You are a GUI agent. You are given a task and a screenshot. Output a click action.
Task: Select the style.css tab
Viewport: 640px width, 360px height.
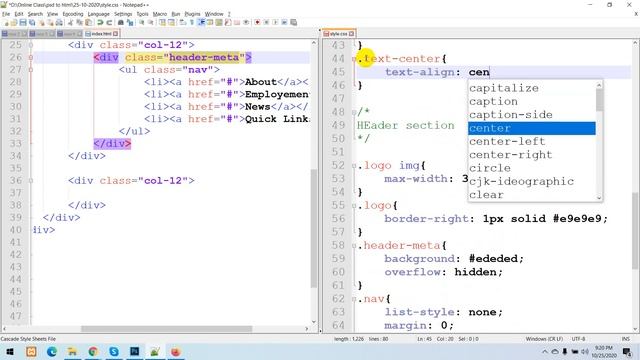coord(338,33)
